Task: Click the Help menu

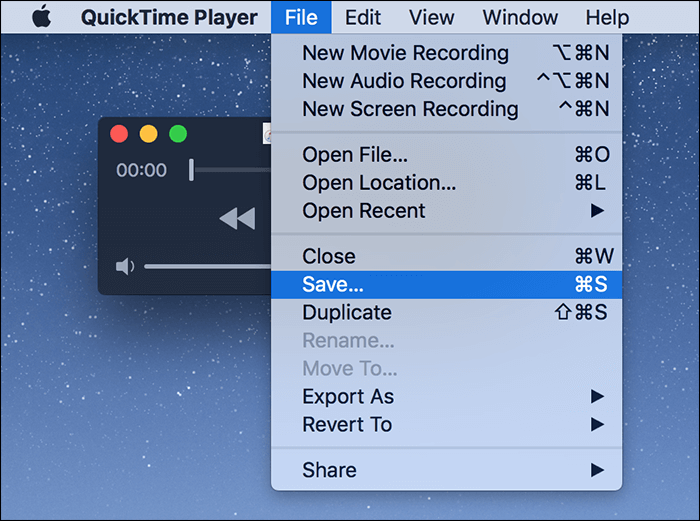Action: tap(607, 18)
